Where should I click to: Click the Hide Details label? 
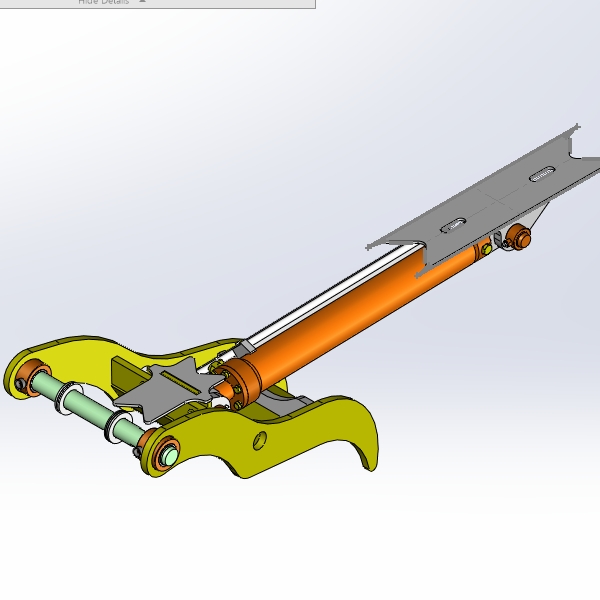[x=103, y=2]
